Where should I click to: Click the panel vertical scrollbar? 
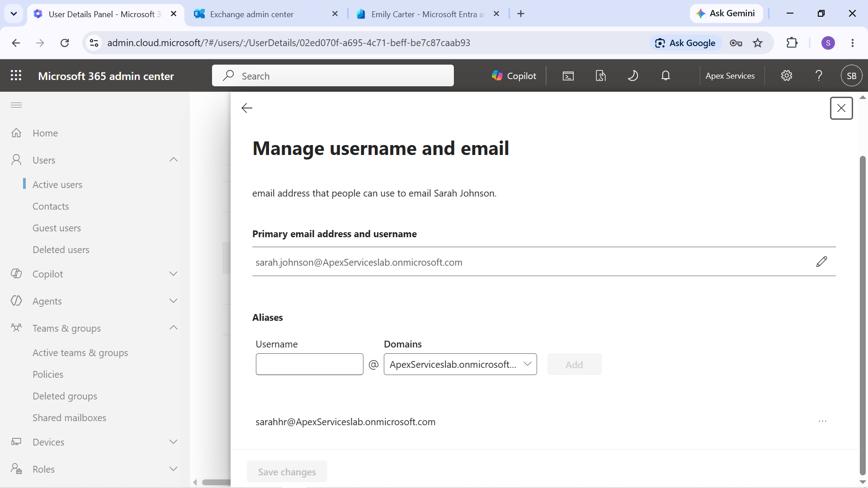(x=863, y=315)
